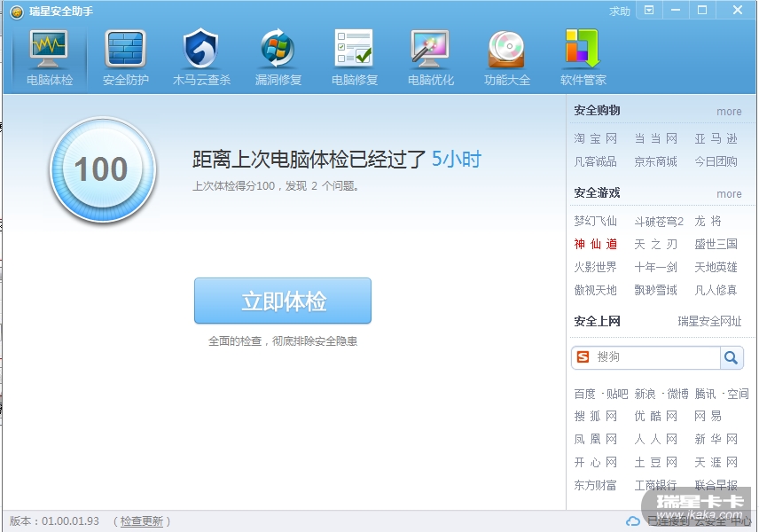The width and height of the screenshot is (759, 532).
Task: Open the title bar dropdown menu button
Action: (x=649, y=10)
